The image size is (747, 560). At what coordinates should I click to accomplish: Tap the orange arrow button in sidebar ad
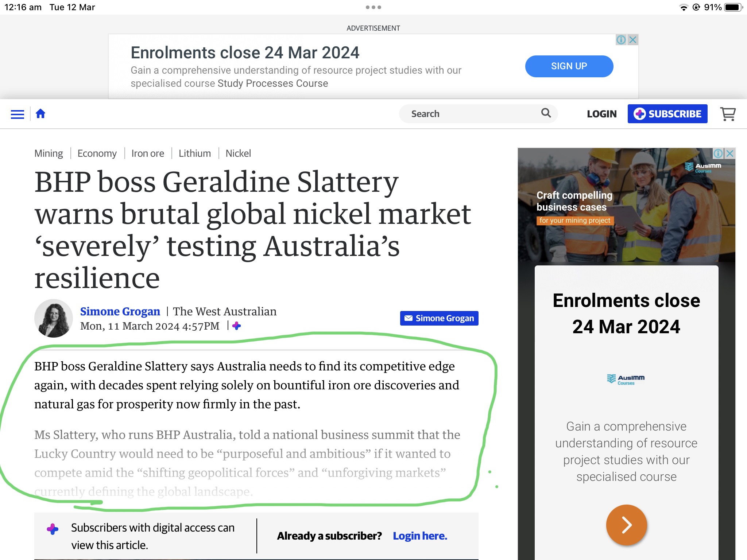(x=626, y=525)
